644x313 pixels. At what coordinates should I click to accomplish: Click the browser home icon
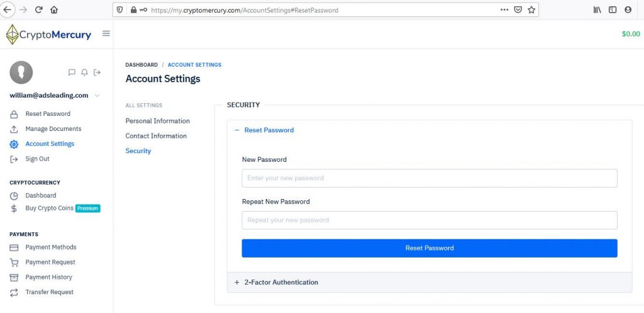click(54, 10)
